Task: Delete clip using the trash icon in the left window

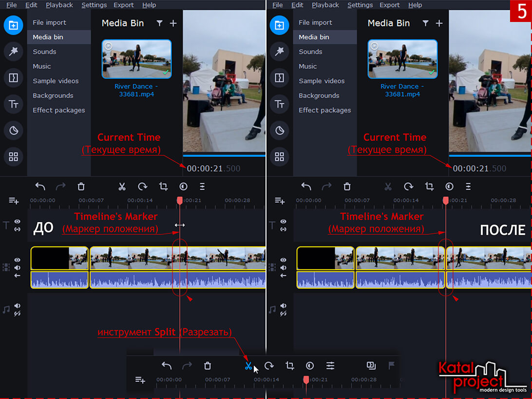Action: tap(81, 187)
